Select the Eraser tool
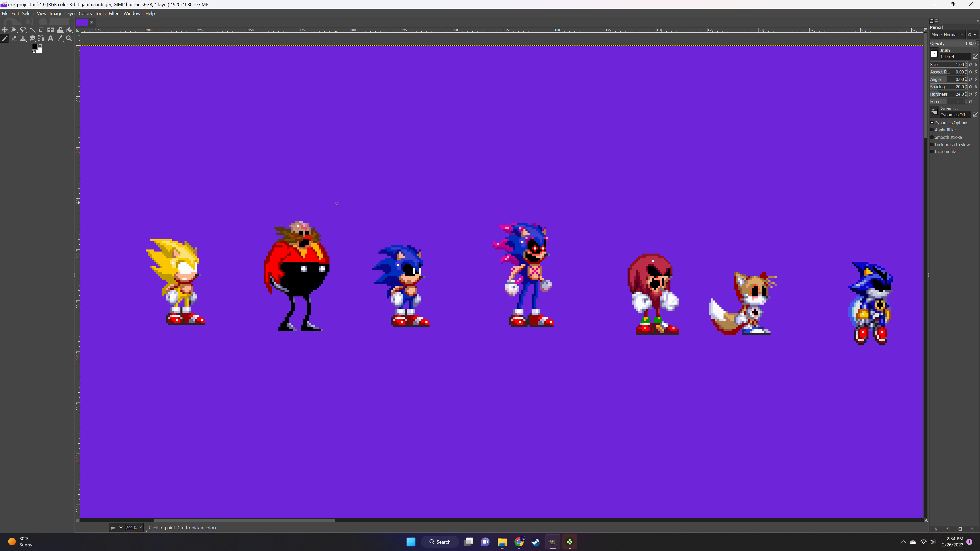The image size is (980, 551). pos(14,39)
